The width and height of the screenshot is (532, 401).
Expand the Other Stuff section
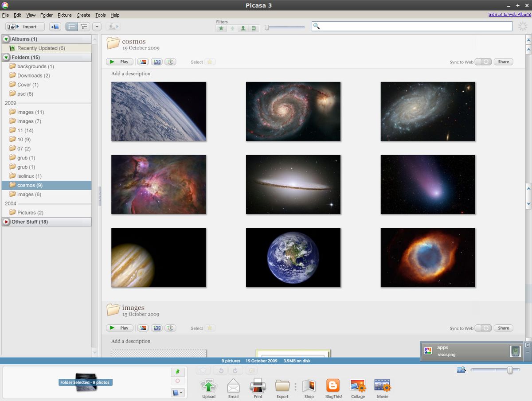[6, 222]
